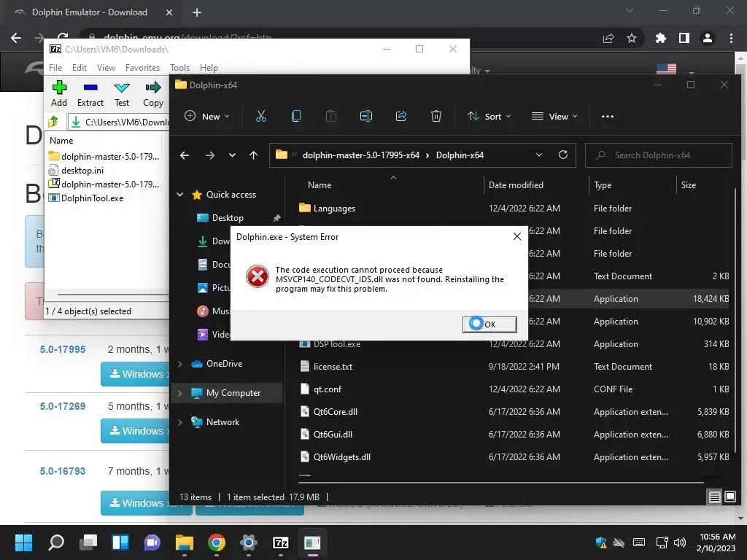Switch to details view icon in status bar
Screen dimensions: 747x560
click(715, 497)
